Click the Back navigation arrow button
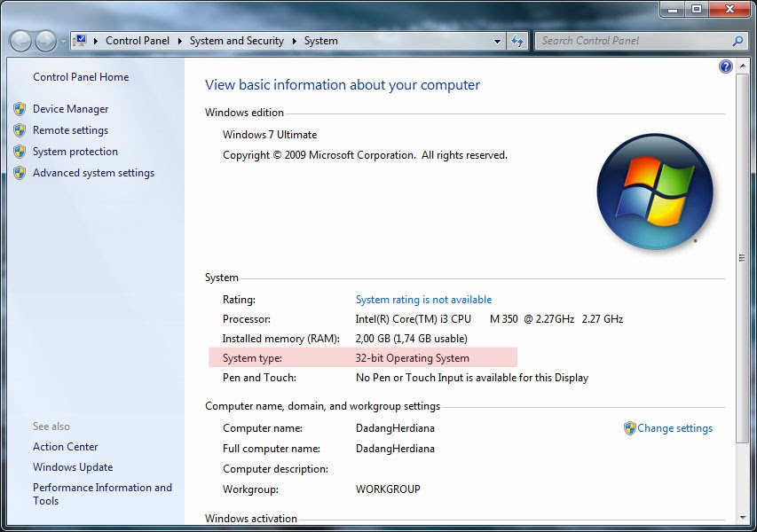Screen dimensions: 757x532 [20, 41]
